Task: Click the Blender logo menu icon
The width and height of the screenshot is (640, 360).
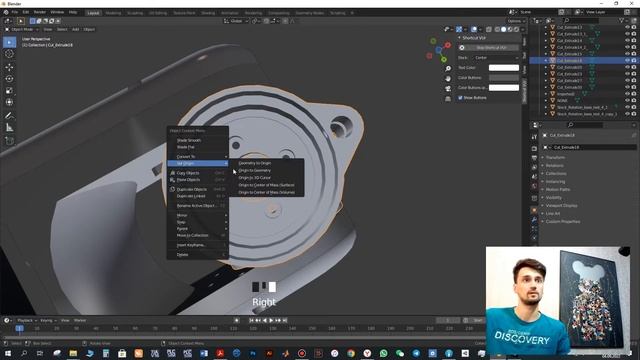Action: pos(6,13)
